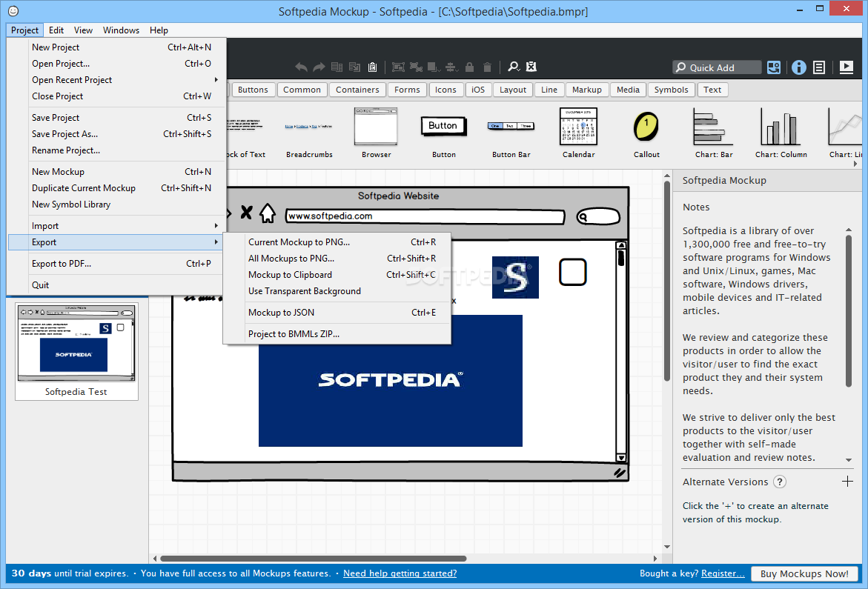Open the align objects dropdown
The width and height of the screenshot is (868, 589).
451,67
